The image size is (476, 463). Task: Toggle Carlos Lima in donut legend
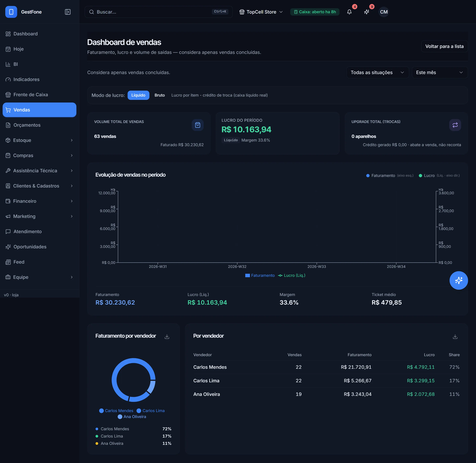(150, 411)
